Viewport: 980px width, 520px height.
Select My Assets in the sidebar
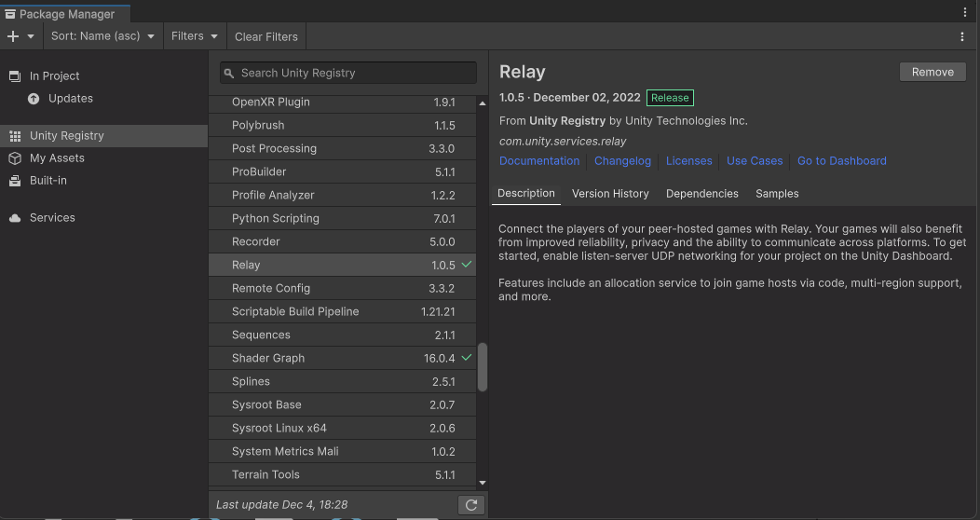pos(103,158)
